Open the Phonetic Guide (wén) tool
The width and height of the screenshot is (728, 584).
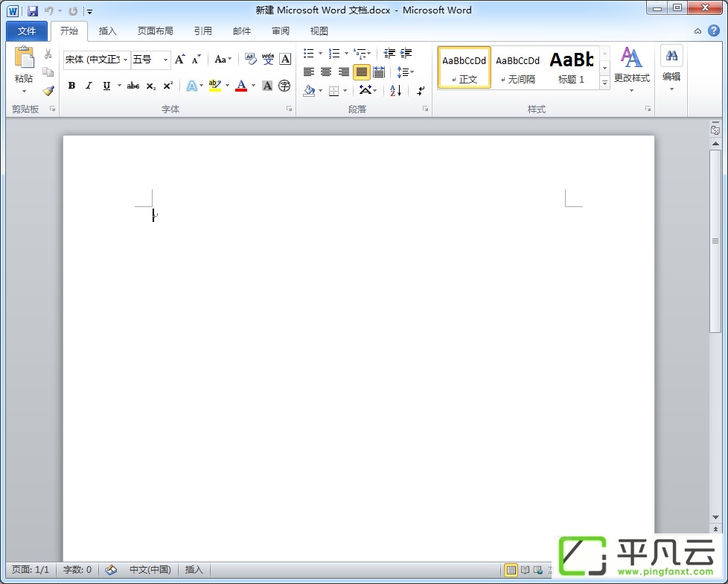(268, 59)
